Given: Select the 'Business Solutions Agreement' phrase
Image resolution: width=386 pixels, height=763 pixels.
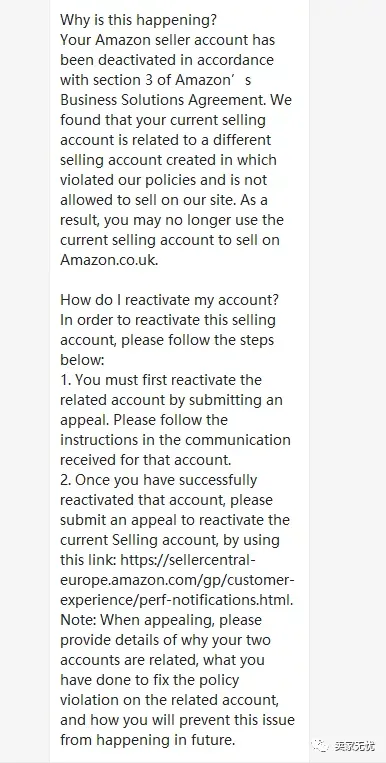Looking at the screenshot, I should click(163, 100).
